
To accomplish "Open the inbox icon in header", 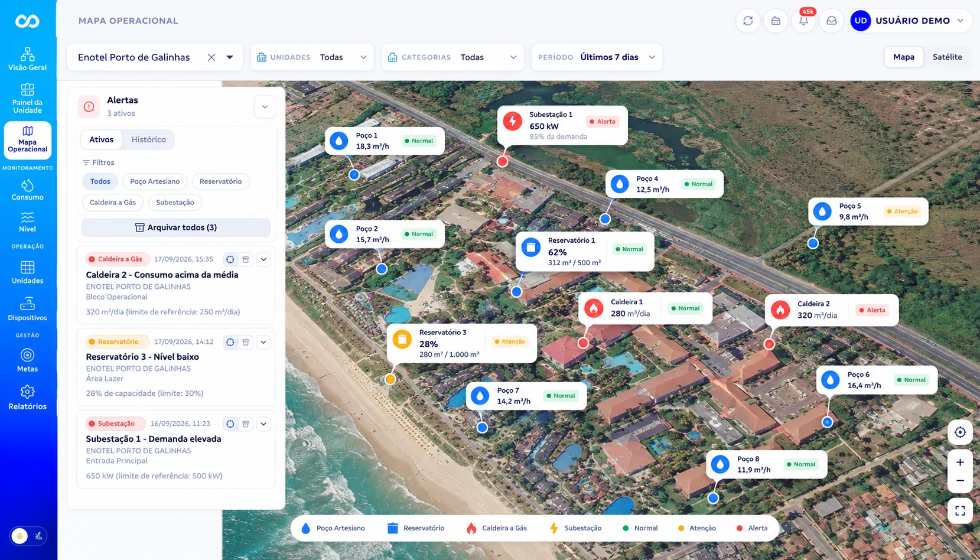I will [831, 21].
